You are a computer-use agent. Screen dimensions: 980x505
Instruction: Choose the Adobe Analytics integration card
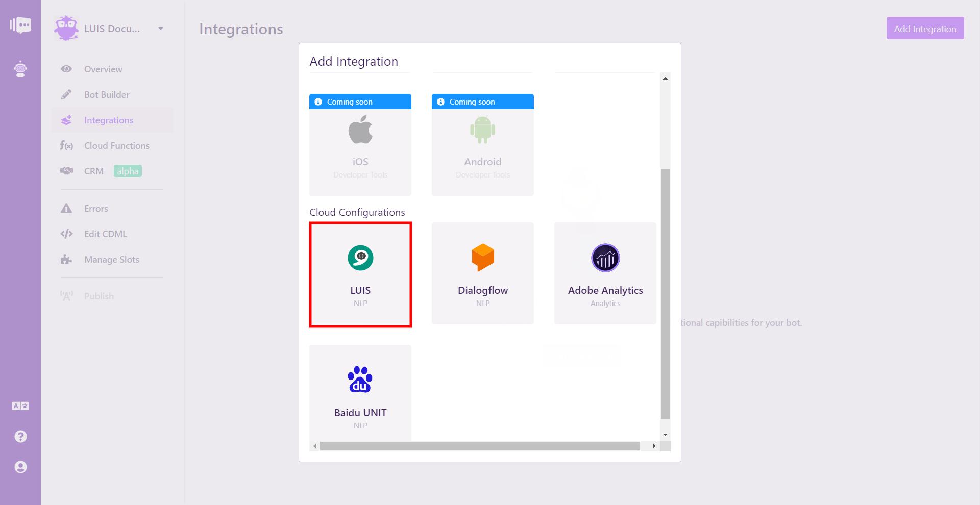coord(605,273)
